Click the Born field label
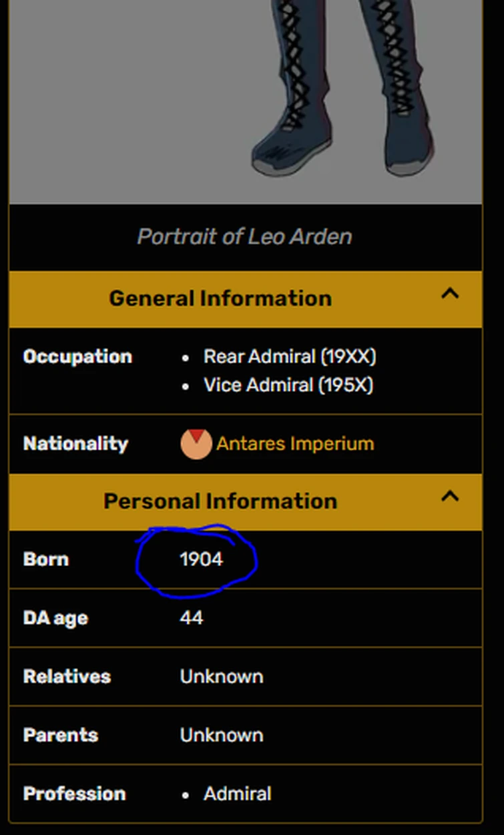This screenshot has height=835, width=504. (x=46, y=559)
